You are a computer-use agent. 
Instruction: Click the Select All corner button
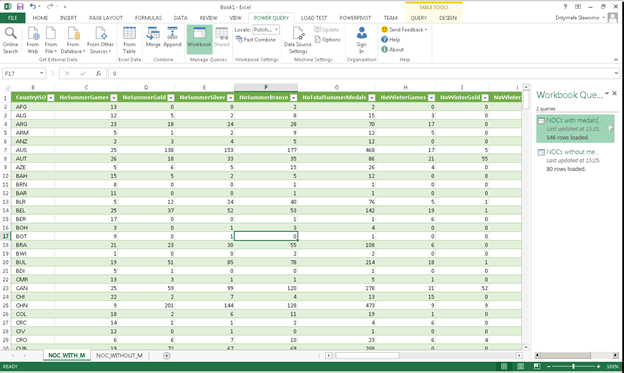[6, 87]
